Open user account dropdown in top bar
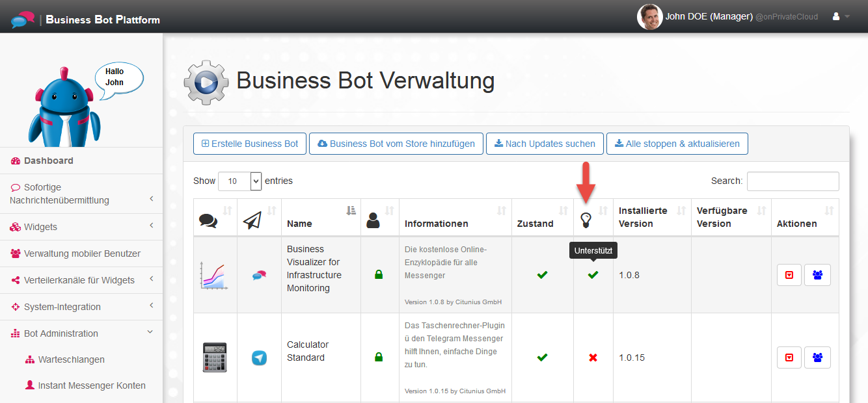The image size is (868, 403). 841,17
